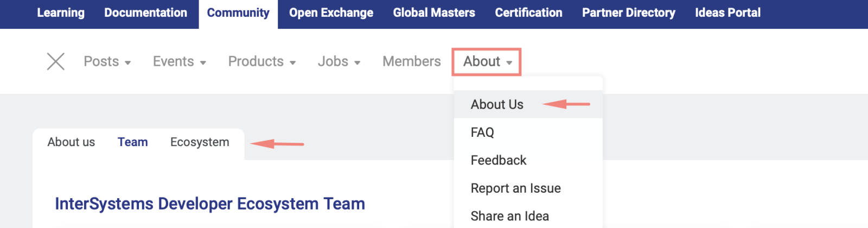
Task: Open the Learning section in top bar
Action: [61, 13]
